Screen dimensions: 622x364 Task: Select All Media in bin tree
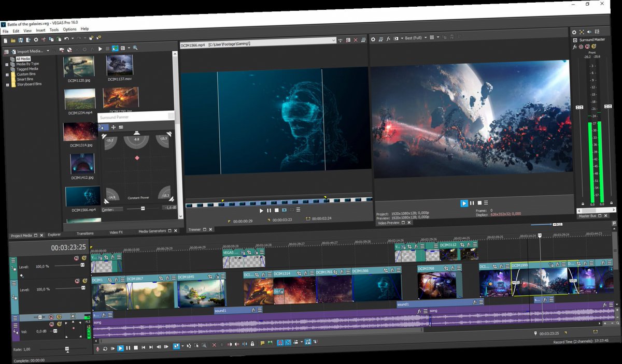point(23,59)
